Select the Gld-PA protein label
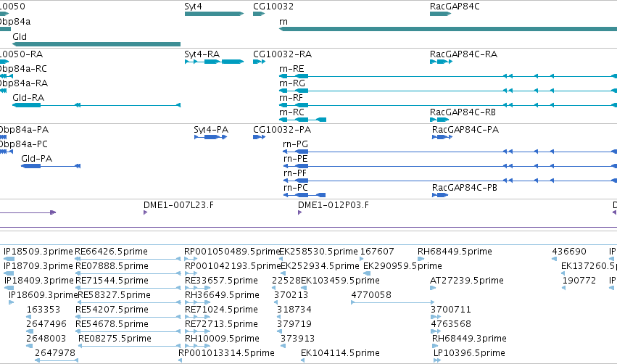Screen dimensions: 617x364 (x=36, y=159)
